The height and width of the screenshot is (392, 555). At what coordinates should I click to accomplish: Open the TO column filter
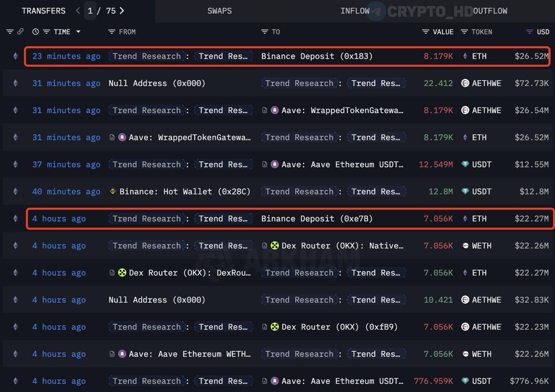(x=264, y=32)
